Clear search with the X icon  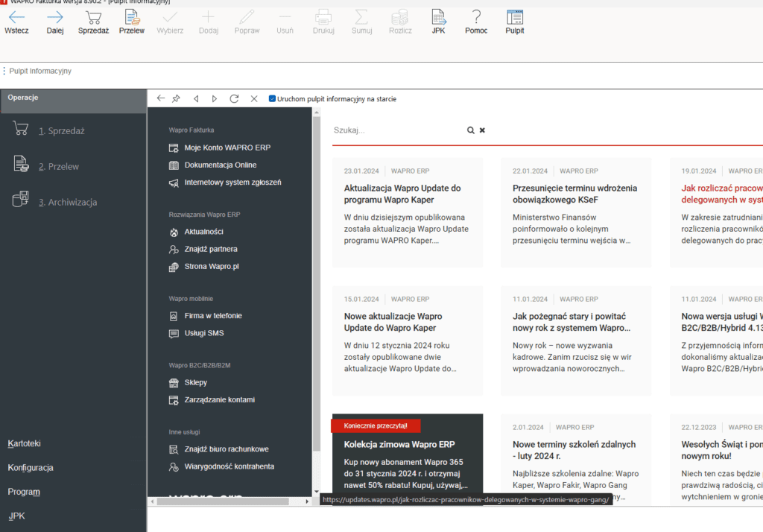(482, 130)
